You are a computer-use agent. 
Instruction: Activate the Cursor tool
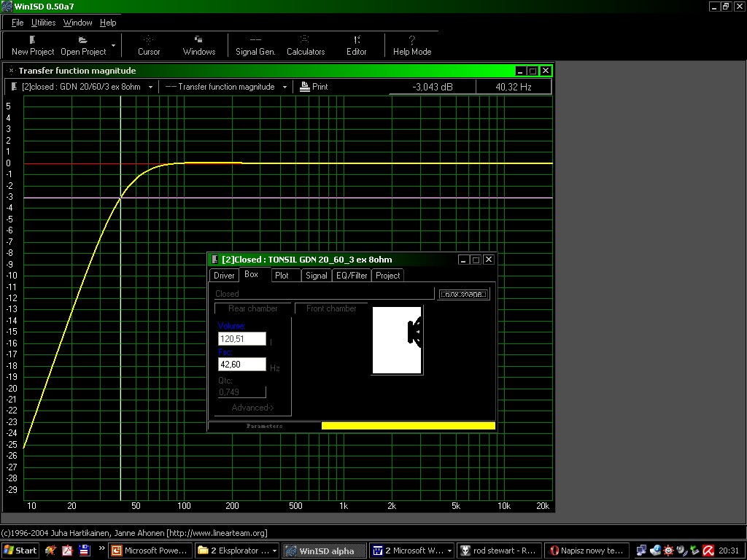point(149,45)
